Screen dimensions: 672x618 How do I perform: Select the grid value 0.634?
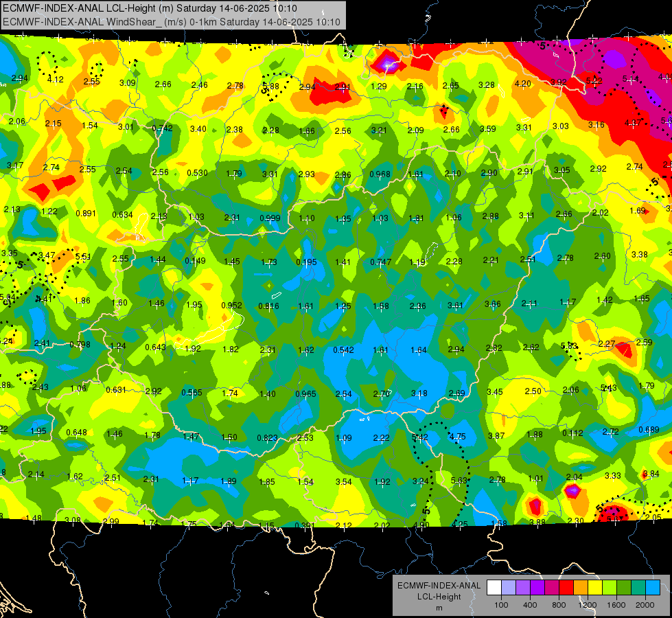pos(123,214)
